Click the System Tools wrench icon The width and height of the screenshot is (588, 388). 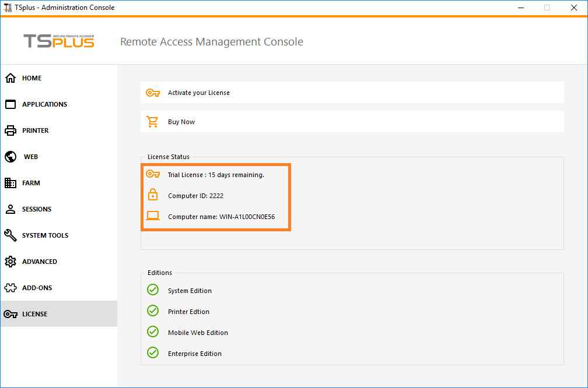[10, 235]
